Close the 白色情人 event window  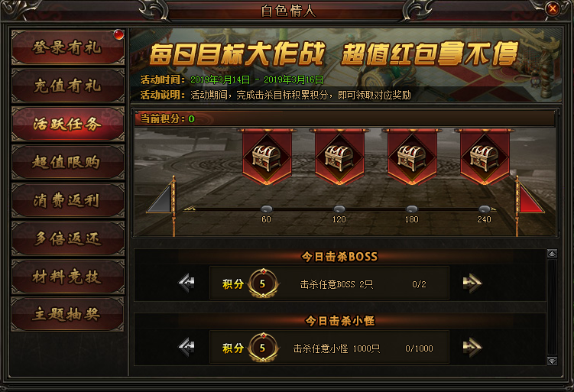[553, 8]
